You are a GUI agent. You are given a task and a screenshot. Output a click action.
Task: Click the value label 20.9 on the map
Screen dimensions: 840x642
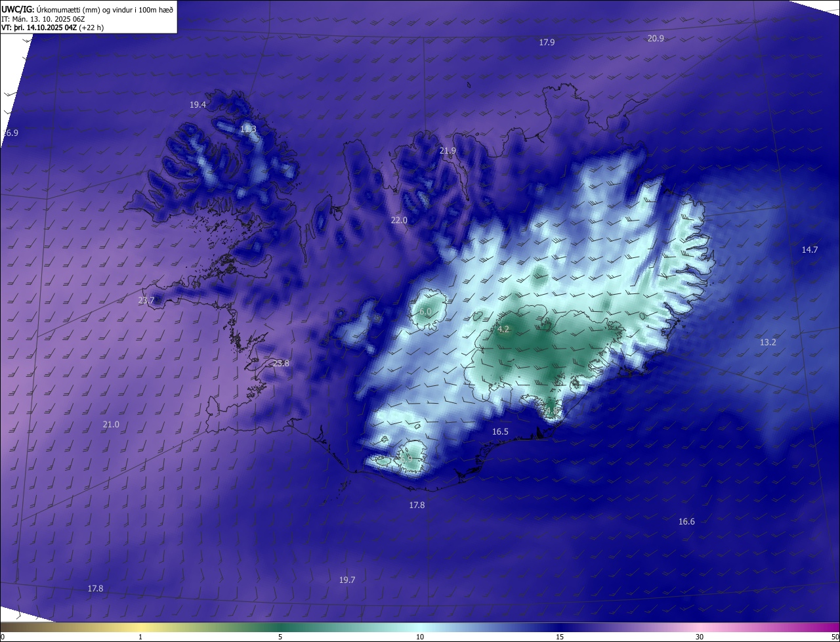656,39
